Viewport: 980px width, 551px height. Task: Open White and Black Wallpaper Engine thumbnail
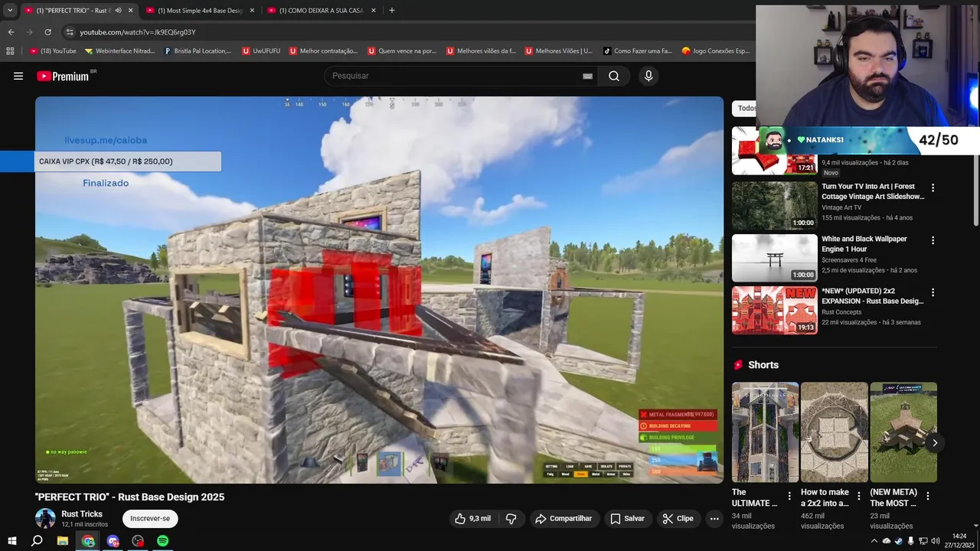pyautogui.click(x=775, y=258)
